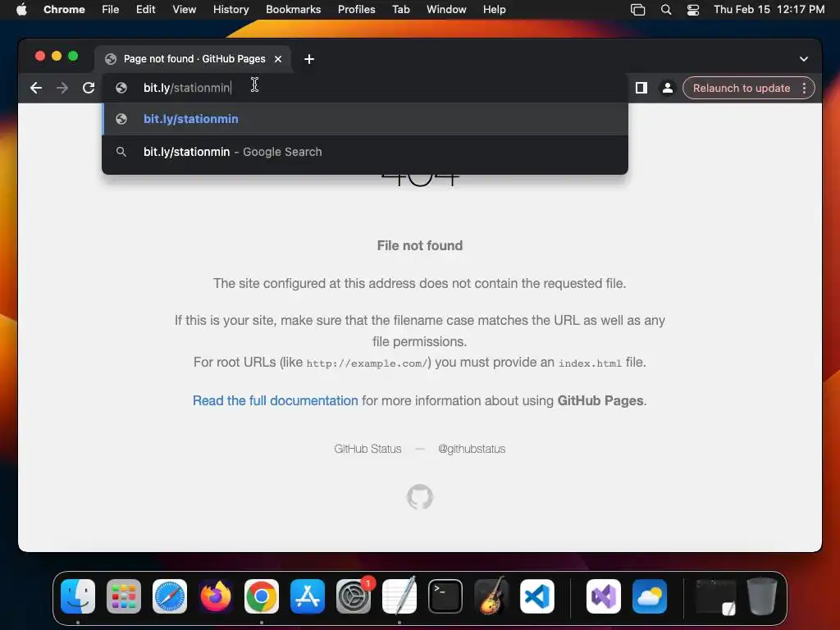The width and height of the screenshot is (840, 630).
Task: Open App Store from the Dock
Action: pyautogui.click(x=308, y=596)
